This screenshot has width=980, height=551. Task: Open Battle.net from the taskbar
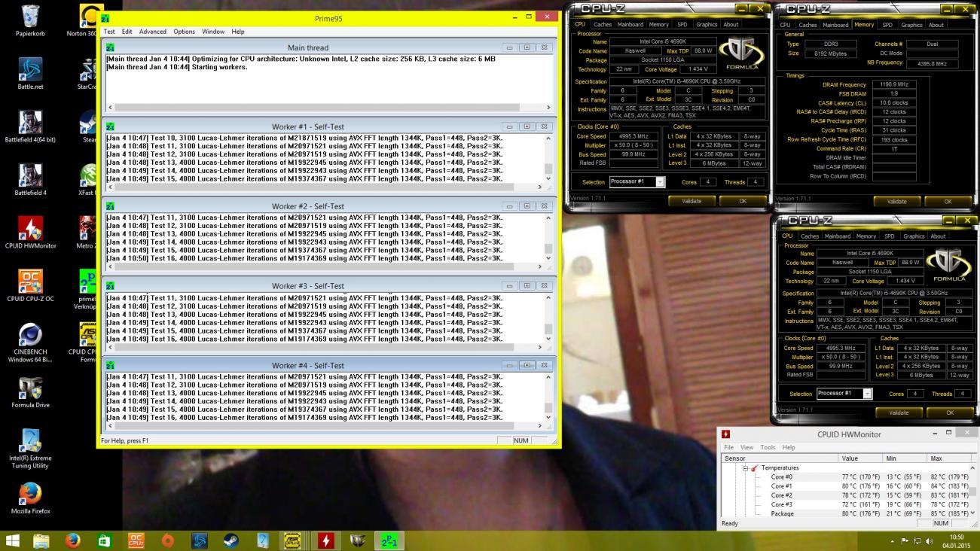click(x=200, y=540)
